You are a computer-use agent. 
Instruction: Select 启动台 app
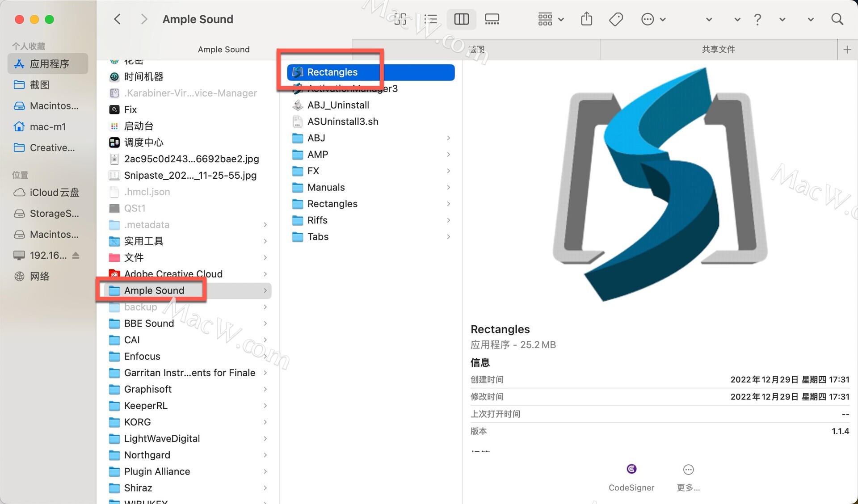click(188, 126)
